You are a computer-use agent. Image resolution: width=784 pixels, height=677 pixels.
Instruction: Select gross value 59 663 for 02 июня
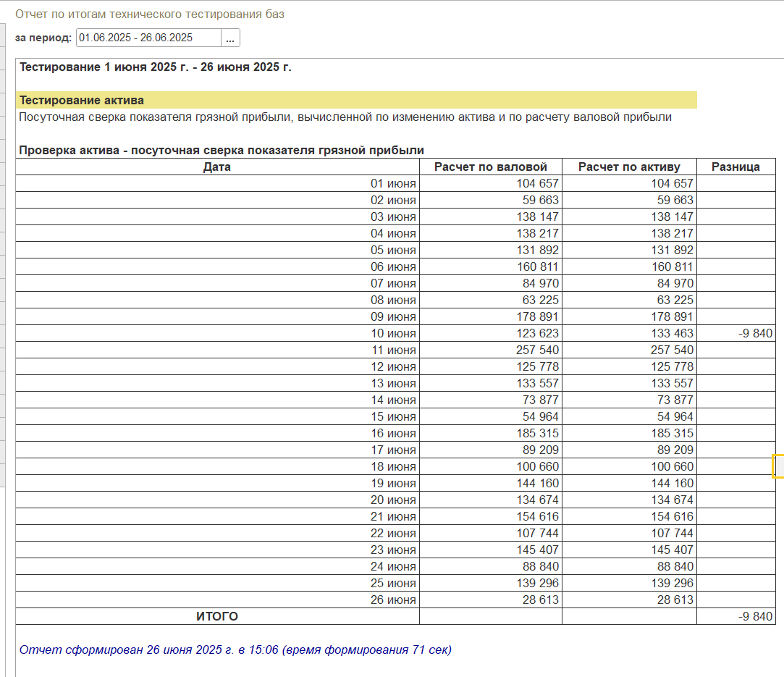[x=491, y=200]
